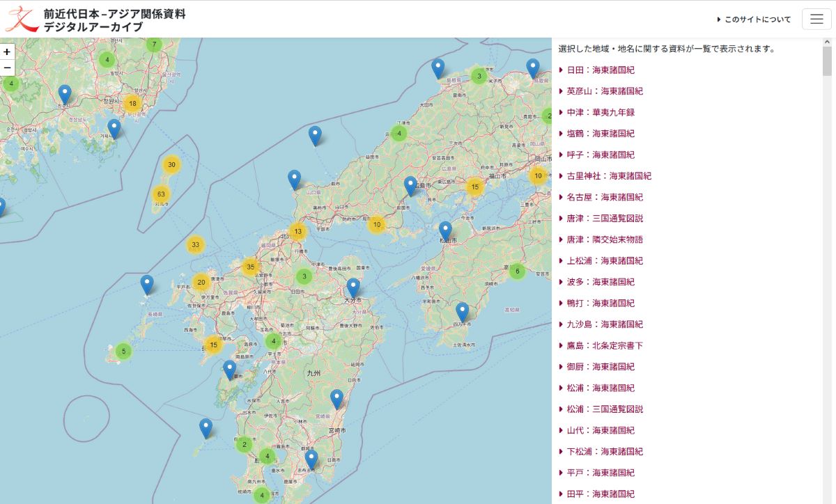Viewport: 836px width, 504px height.
Task: Open the hamburger navigation menu
Action: [x=817, y=19]
